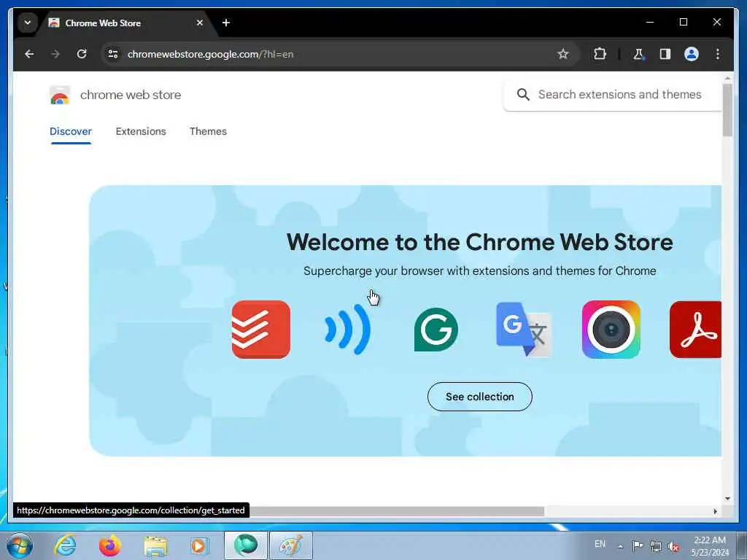
Task: Click the scroll up arrow
Action: click(x=727, y=78)
